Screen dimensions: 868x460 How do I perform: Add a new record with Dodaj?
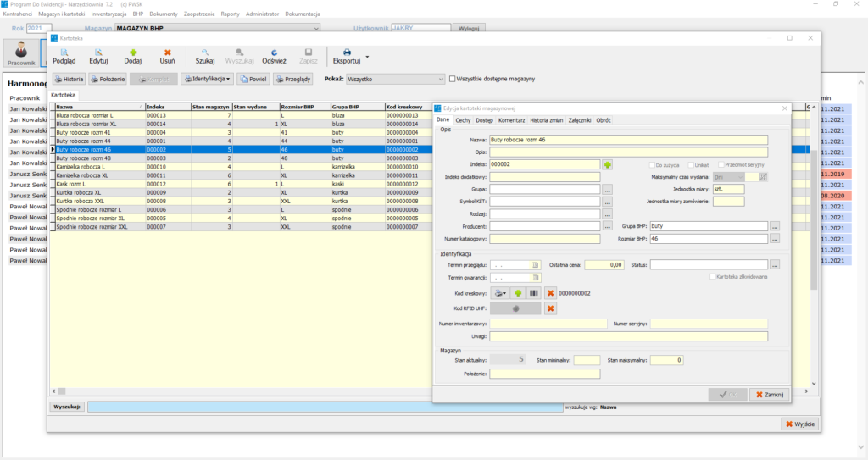point(132,53)
